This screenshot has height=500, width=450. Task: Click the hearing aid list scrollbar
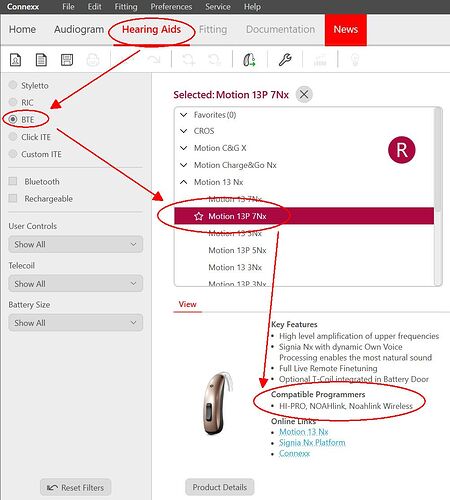coord(438,160)
